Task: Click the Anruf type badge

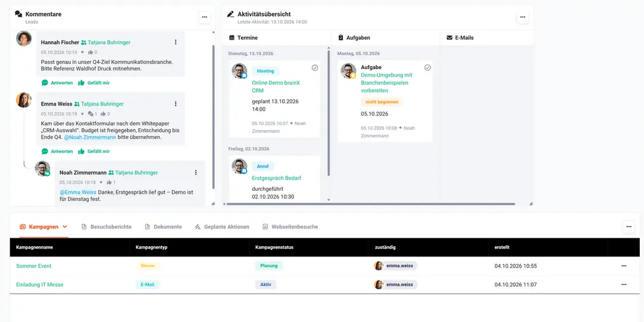Action: coord(262,167)
